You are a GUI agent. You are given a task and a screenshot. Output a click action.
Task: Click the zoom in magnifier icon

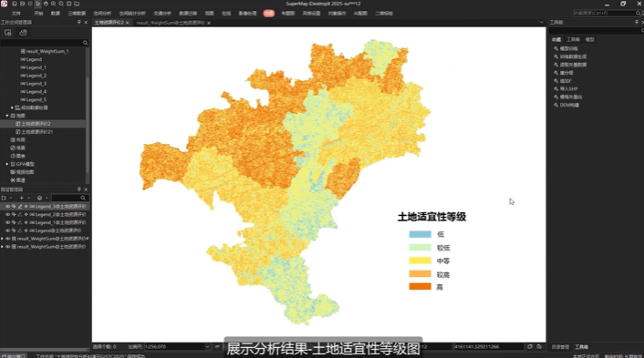[54, 4]
